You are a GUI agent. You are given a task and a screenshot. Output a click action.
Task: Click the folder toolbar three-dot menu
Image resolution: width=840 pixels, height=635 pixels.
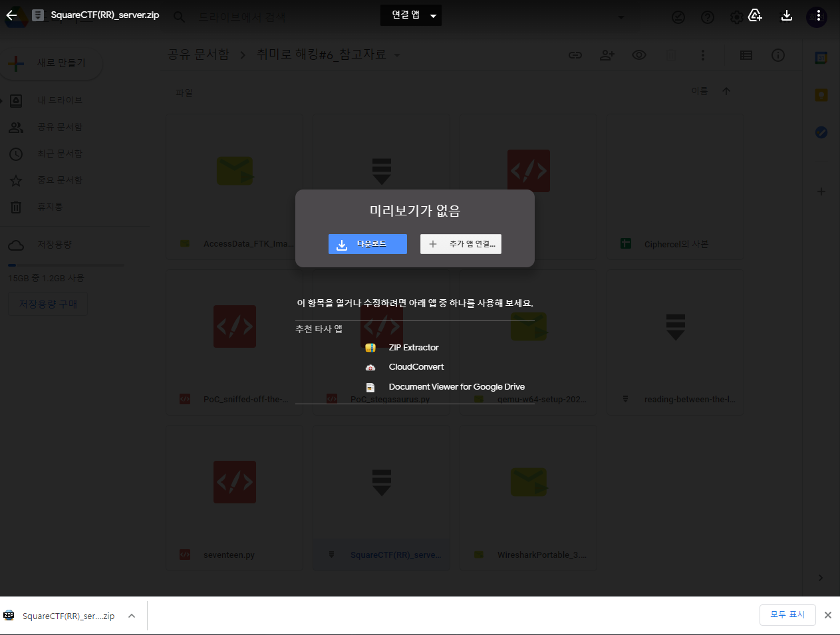coord(703,55)
